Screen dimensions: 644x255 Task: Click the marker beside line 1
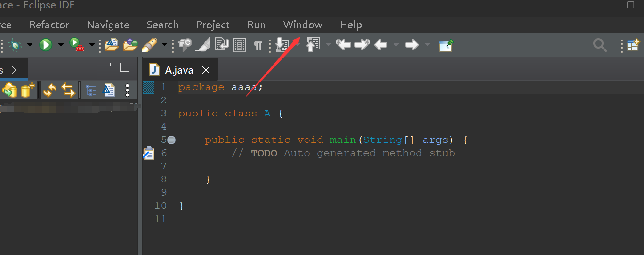click(x=148, y=87)
